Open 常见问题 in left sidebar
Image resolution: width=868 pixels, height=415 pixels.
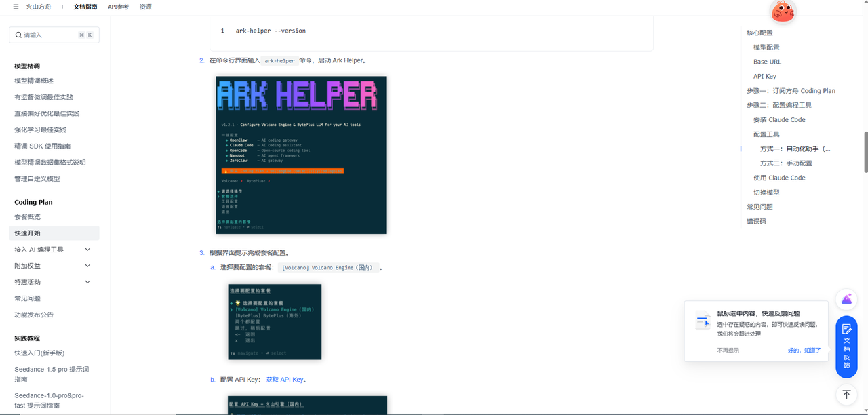pyautogui.click(x=27, y=298)
